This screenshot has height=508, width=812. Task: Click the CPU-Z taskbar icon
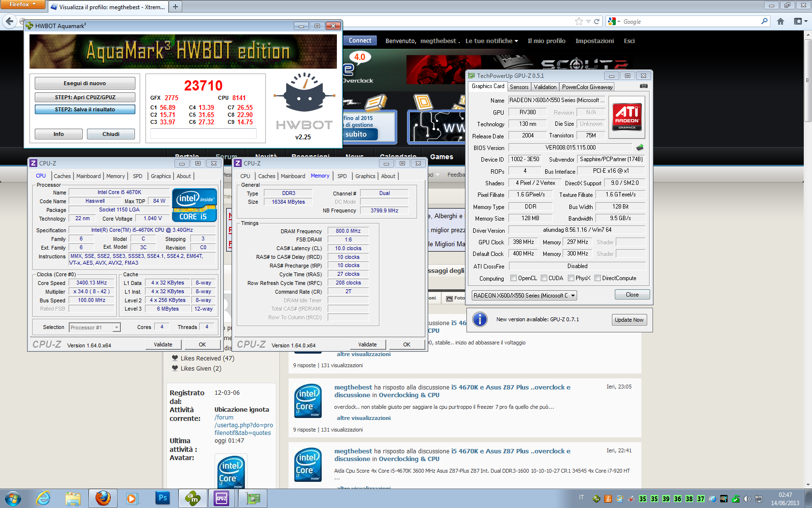click(221, 498)
